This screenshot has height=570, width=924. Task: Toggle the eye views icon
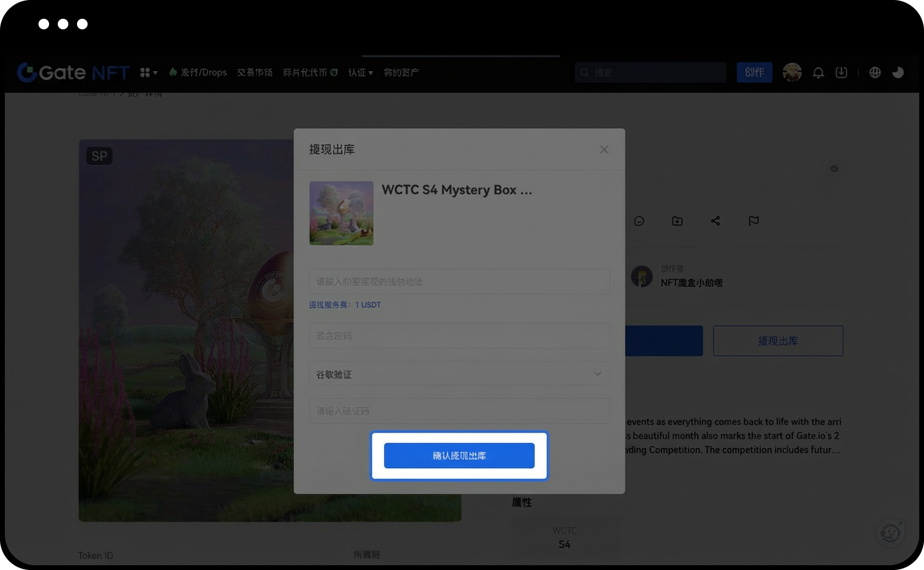(834, 169)
